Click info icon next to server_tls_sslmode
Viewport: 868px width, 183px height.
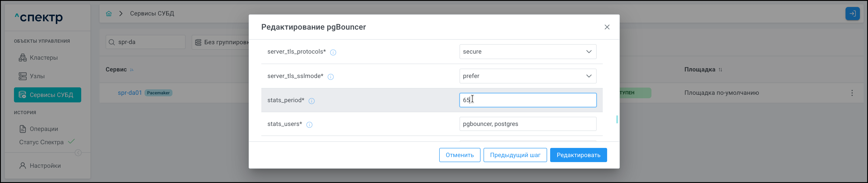coord(331,77)
